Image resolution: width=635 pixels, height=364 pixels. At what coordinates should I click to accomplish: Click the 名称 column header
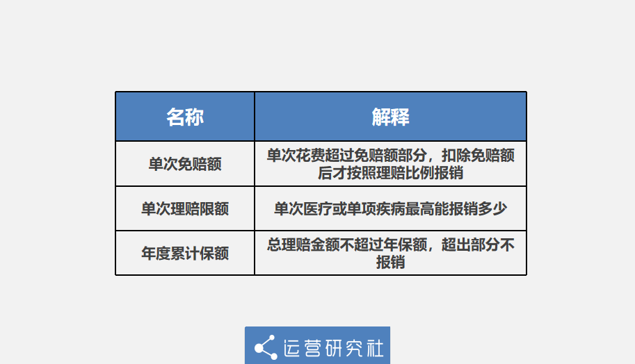coord(185,117)
